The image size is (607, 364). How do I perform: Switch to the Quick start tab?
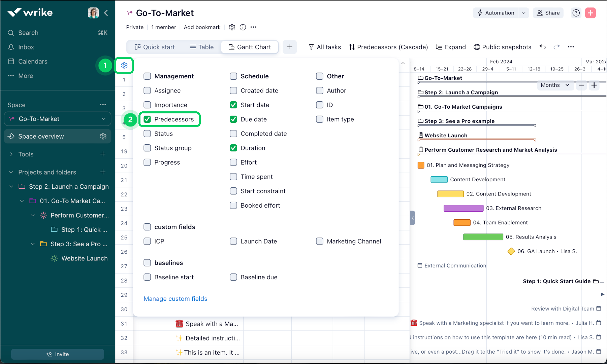pos(155,47)
